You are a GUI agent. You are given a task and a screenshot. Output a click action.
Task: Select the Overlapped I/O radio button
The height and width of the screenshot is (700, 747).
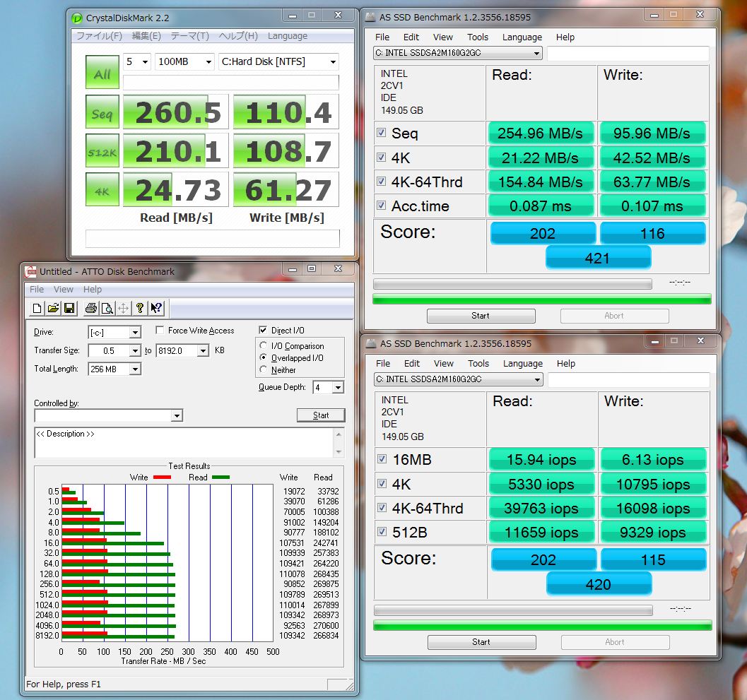[x=263, y=357]
